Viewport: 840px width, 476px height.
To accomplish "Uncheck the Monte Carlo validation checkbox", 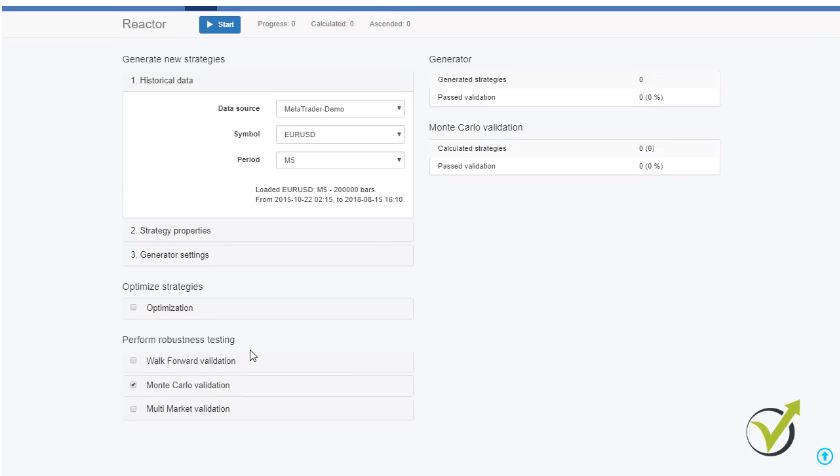I will coord(133,385).
